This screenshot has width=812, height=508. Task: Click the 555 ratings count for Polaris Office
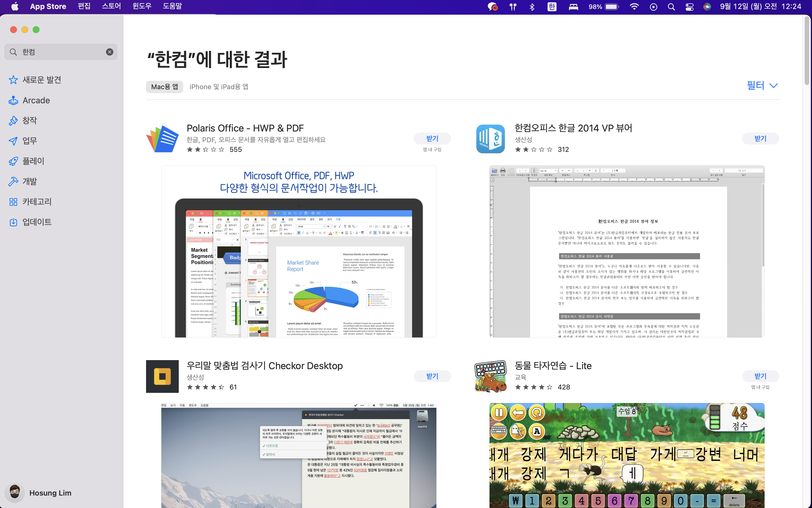click(x=235, y=150)
